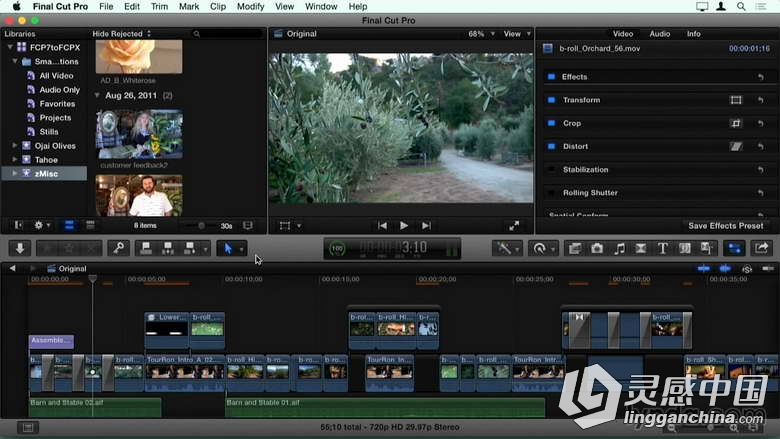Image resolution: width=780 pixels, height=439 pixels.
Task: Click Save Effects Preset button
Action: coord(726,226)
